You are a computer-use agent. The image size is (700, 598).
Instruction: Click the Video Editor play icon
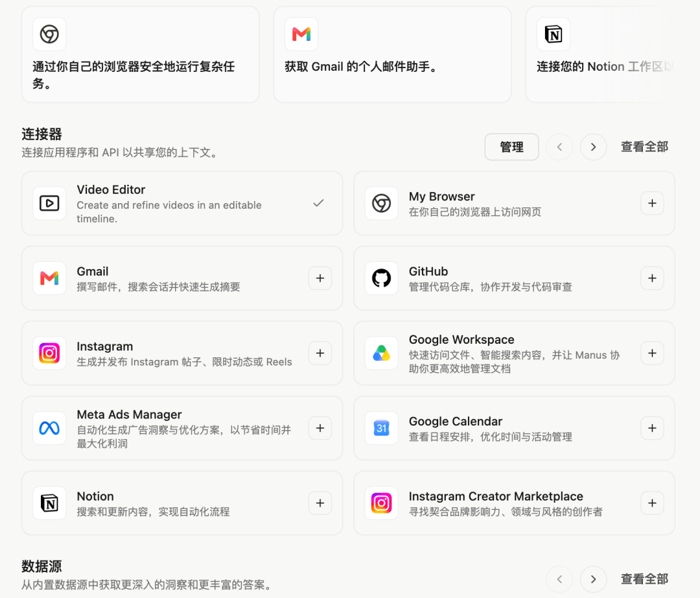pyautogui.click(x=49, y=203)
